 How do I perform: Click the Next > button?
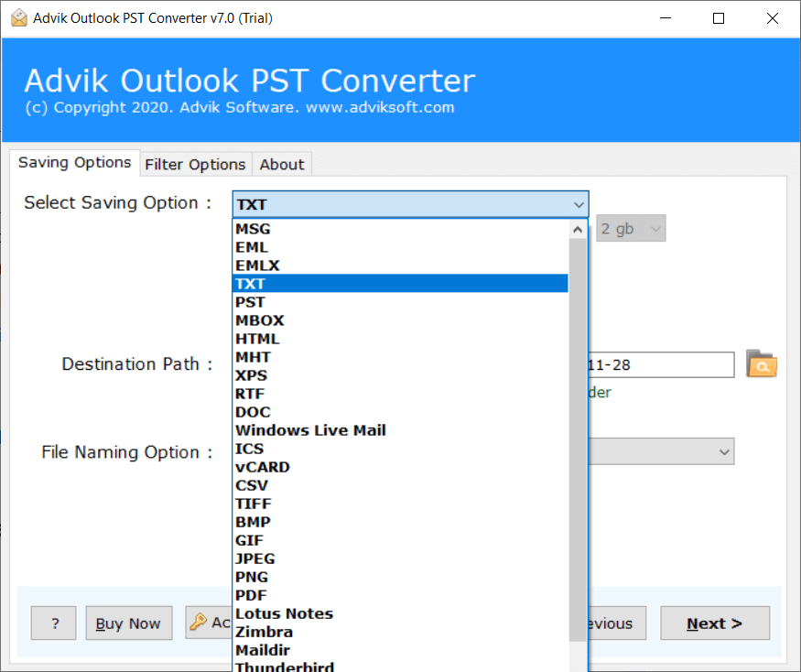coord(715,623)
